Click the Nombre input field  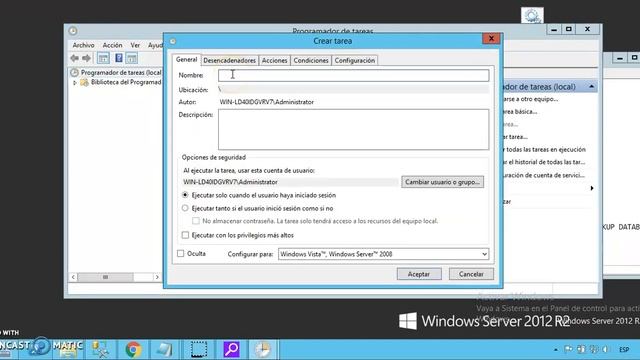click(353, 75)
